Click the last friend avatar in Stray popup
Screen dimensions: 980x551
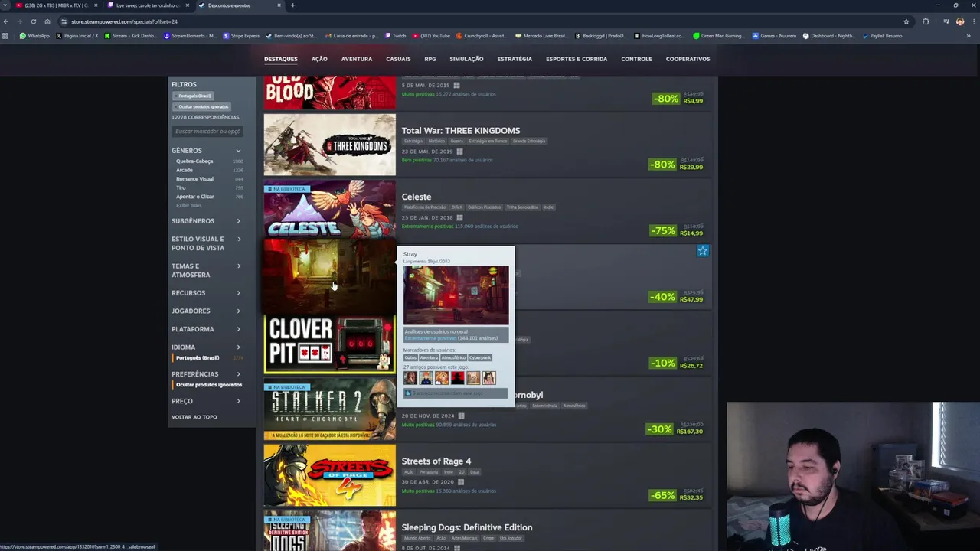point(488,378)
